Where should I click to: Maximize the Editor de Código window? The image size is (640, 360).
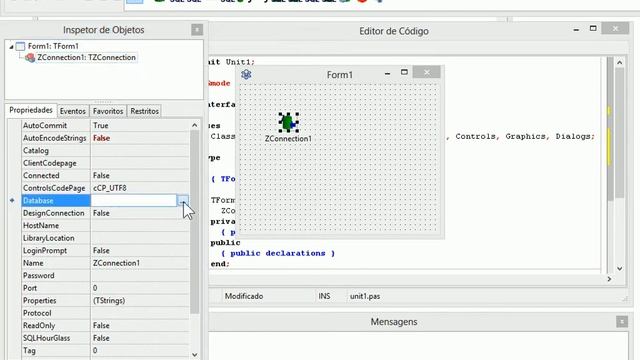pos(593,29)
